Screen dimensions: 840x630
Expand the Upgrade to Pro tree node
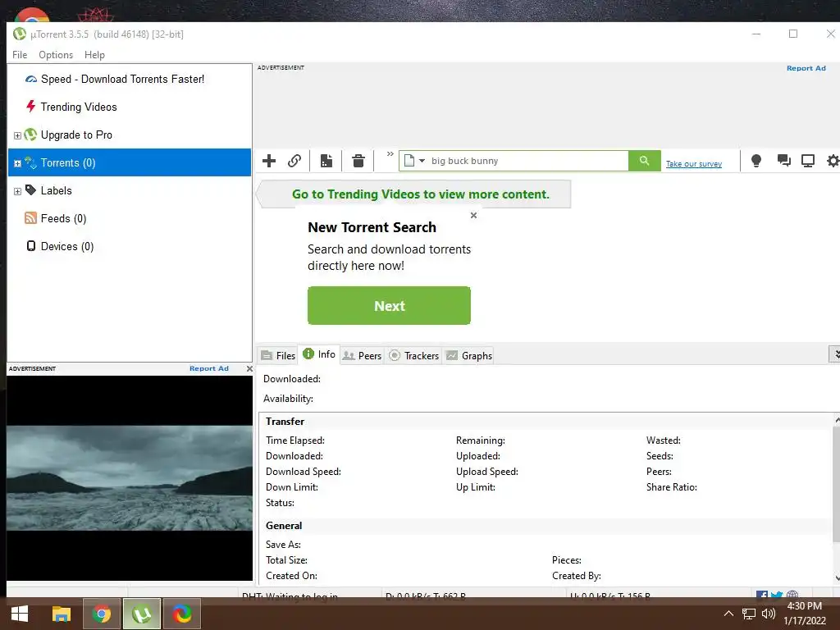[17, 135]
